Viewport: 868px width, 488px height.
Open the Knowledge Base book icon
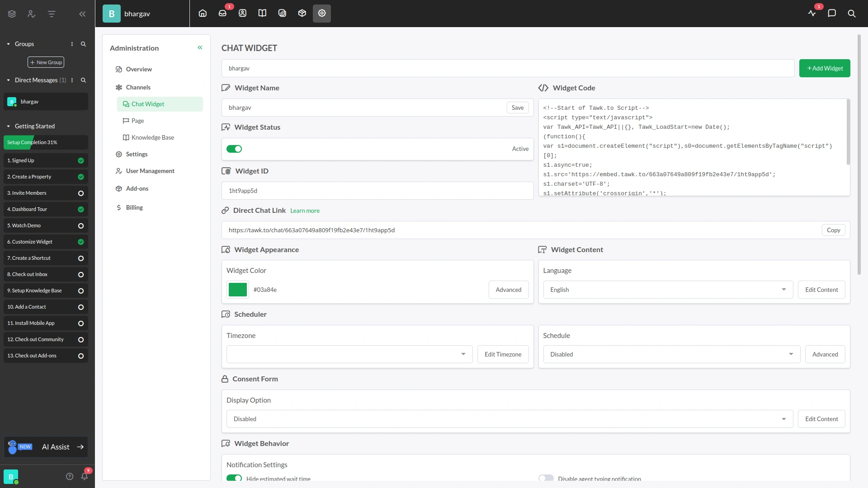pos(262,13)
